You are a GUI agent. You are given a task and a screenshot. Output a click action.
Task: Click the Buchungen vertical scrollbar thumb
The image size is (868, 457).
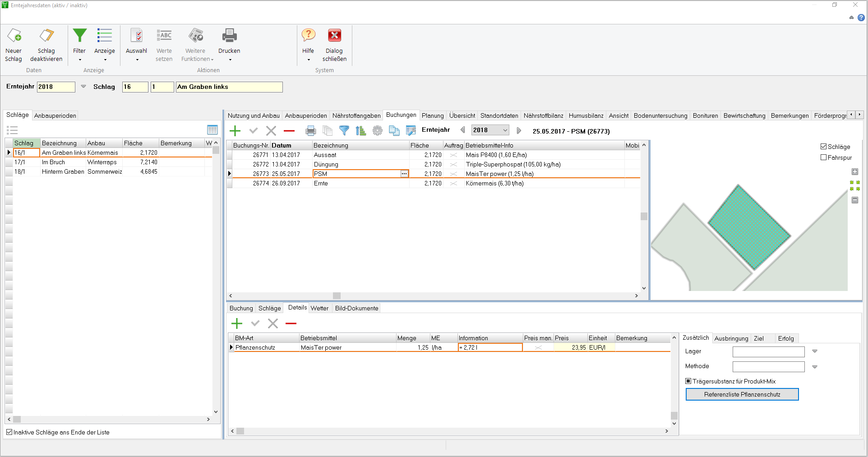(x=644, y=216)
